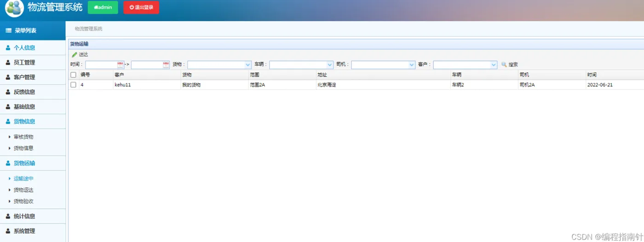Click the end time input field
Image resolution: width=644 pixels, height=242 pixels.
coord(147,65)
